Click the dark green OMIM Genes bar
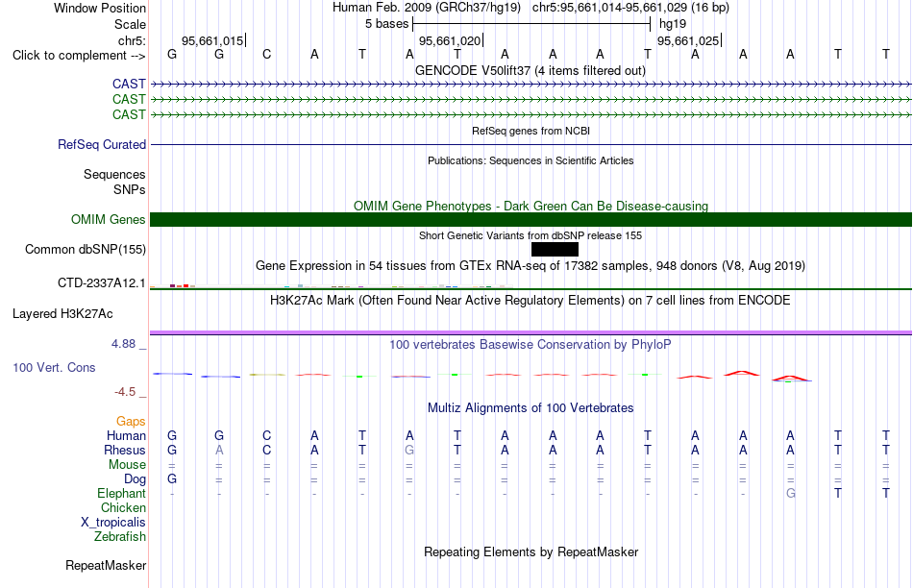 (531, 219)
